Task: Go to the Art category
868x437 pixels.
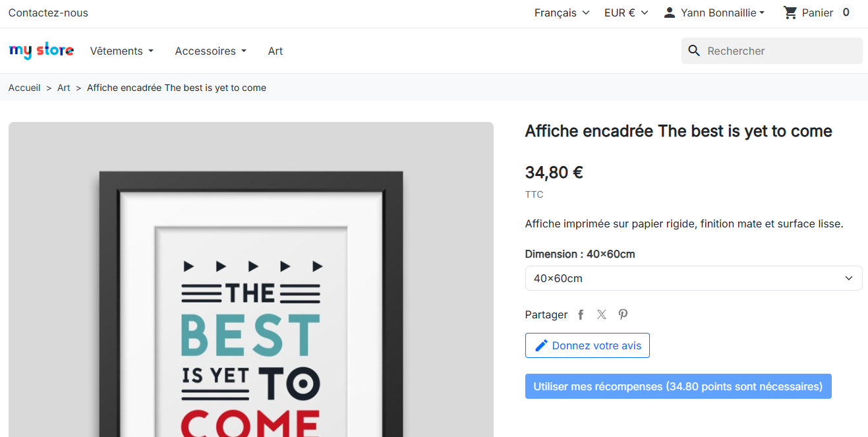Action: tap(275, 51)
